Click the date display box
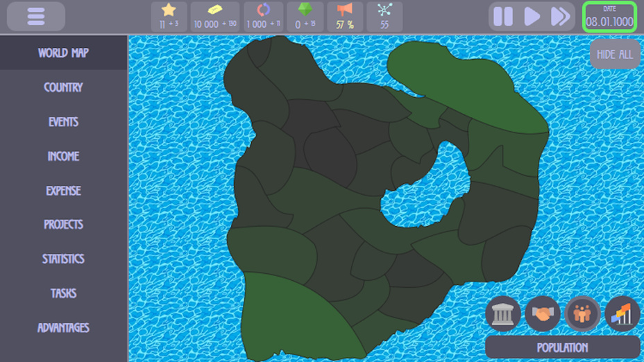 (609, 17)
